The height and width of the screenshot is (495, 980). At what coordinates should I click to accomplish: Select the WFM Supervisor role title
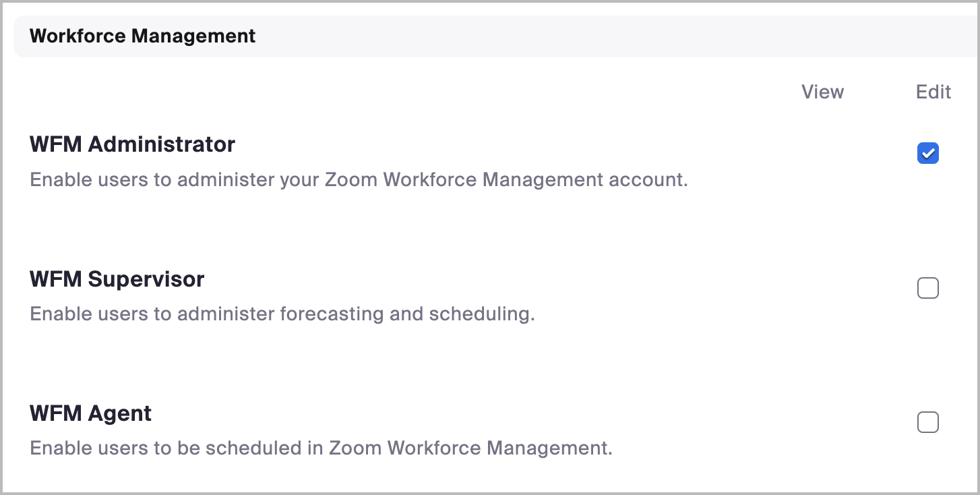pos(117,279)
